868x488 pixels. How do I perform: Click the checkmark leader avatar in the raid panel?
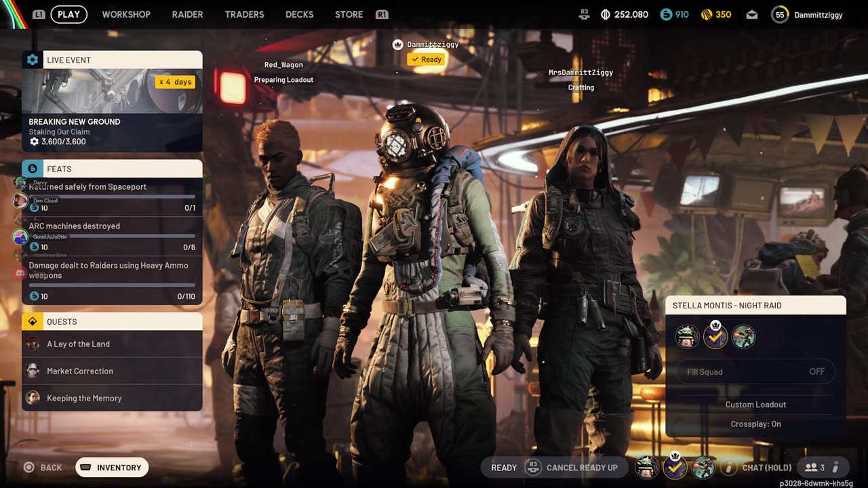pyautogui.click(x=715, y=337)
